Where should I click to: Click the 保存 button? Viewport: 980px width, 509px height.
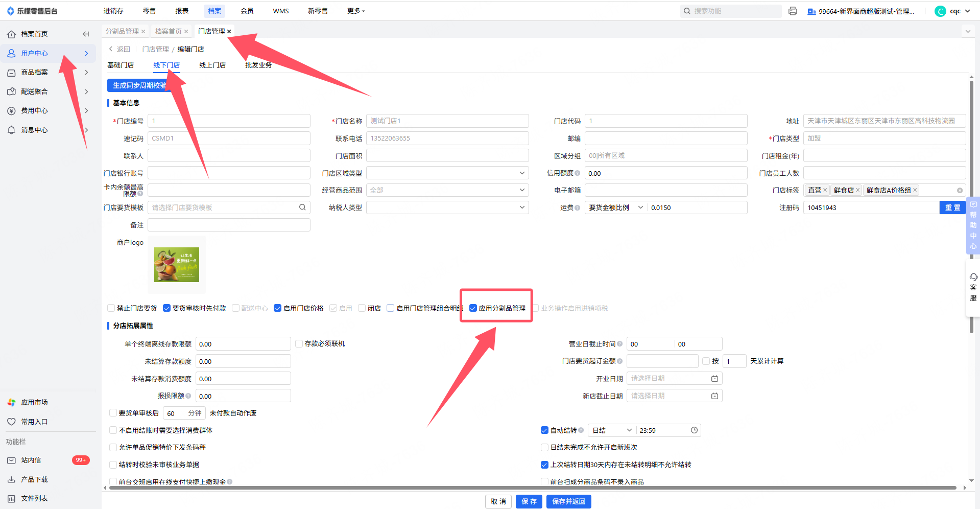point(529,501)
